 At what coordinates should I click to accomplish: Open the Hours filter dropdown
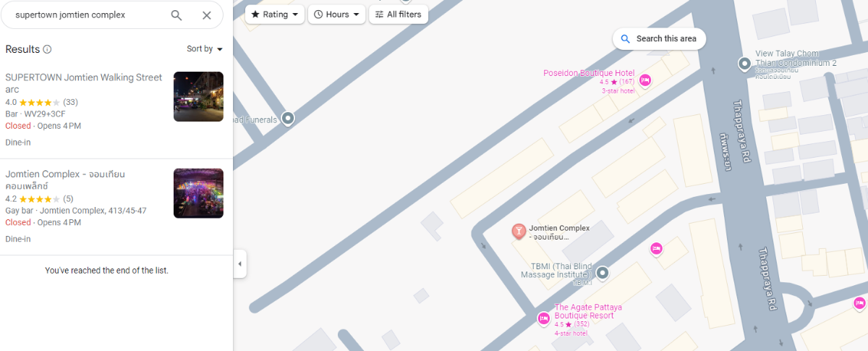(336, 14)
